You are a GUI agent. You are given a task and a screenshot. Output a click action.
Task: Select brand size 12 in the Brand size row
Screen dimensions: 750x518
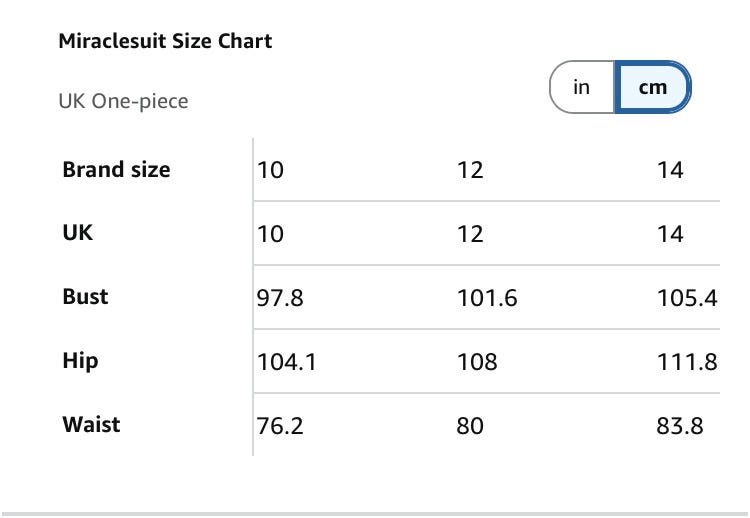(x=470, y=170)
